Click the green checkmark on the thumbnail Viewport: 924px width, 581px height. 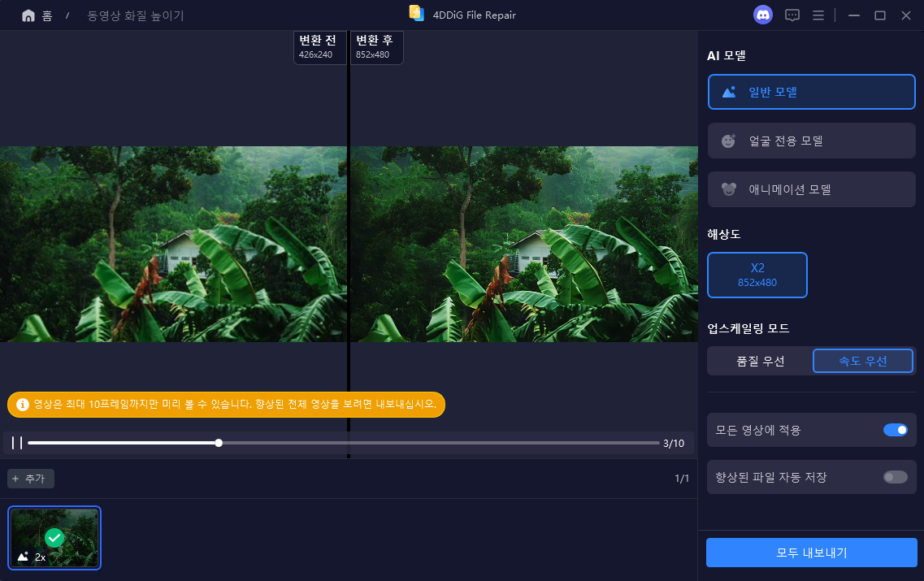[54, 537]
